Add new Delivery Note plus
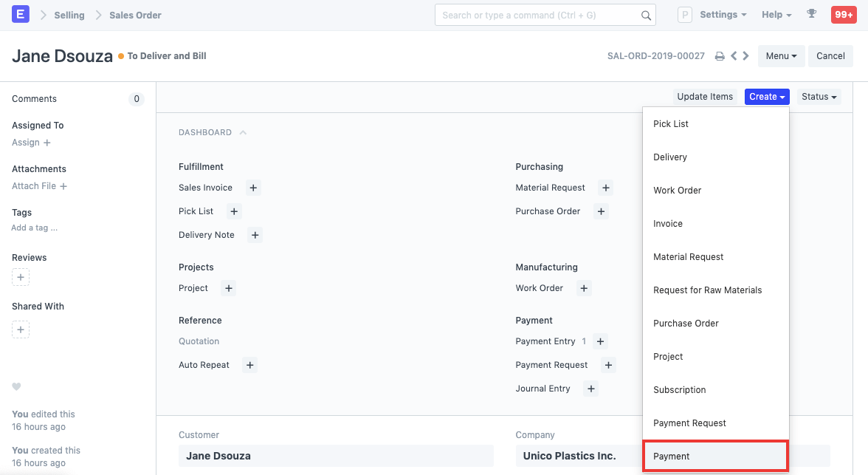The height and width of the screenshot is (475, 868). pyautogui.click(x=255, y=235)
